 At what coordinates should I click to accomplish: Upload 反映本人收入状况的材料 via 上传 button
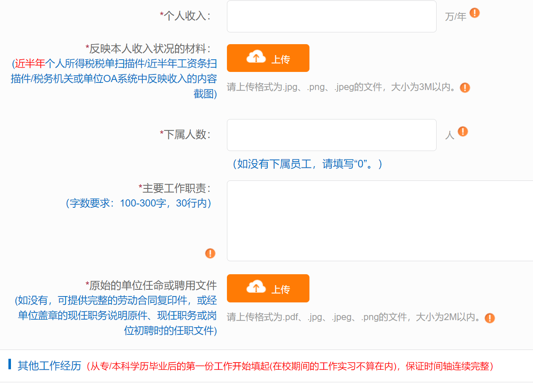(x=268, y=58)
